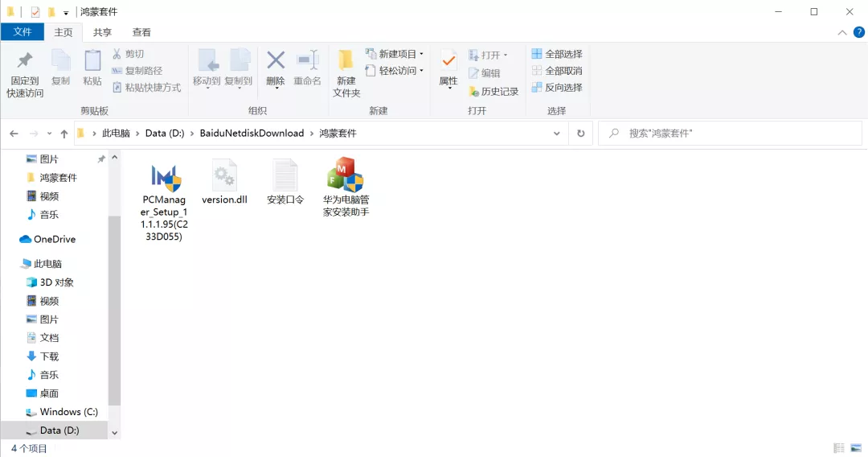Click Copy Path (复制路径)
Viewport: 868px width, 457px height.
(x=137, y=70)
